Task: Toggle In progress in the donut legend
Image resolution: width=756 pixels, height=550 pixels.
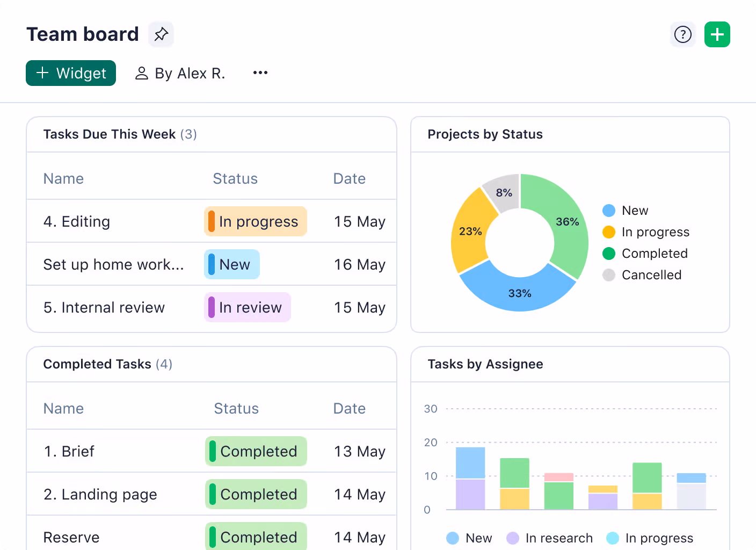Action: point(646,232)
